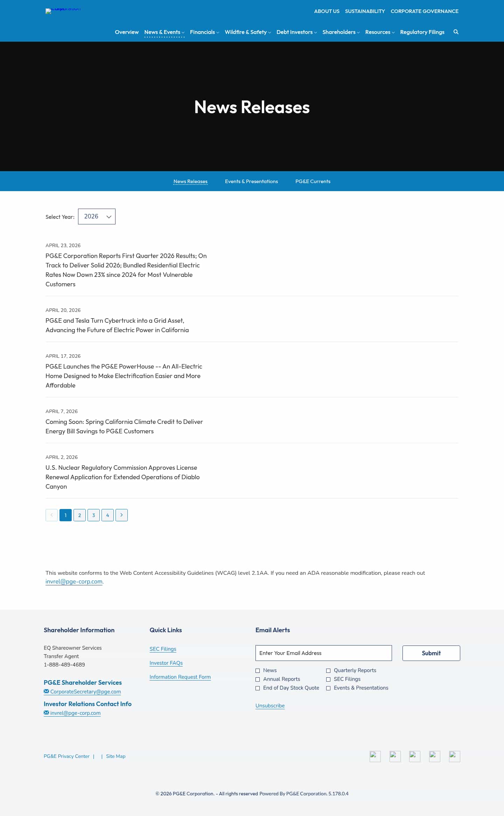Open the Select Year dropdown showing 2026
504x816 pixels.
97,216
